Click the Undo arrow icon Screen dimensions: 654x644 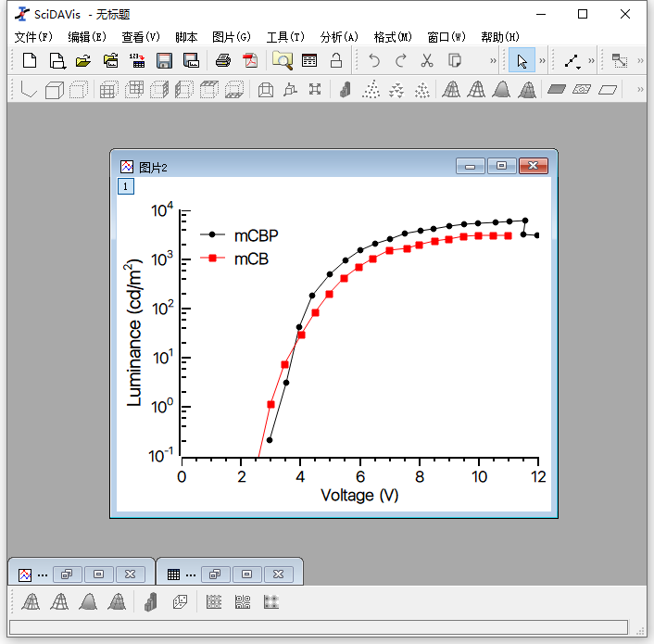coord(374,61)
